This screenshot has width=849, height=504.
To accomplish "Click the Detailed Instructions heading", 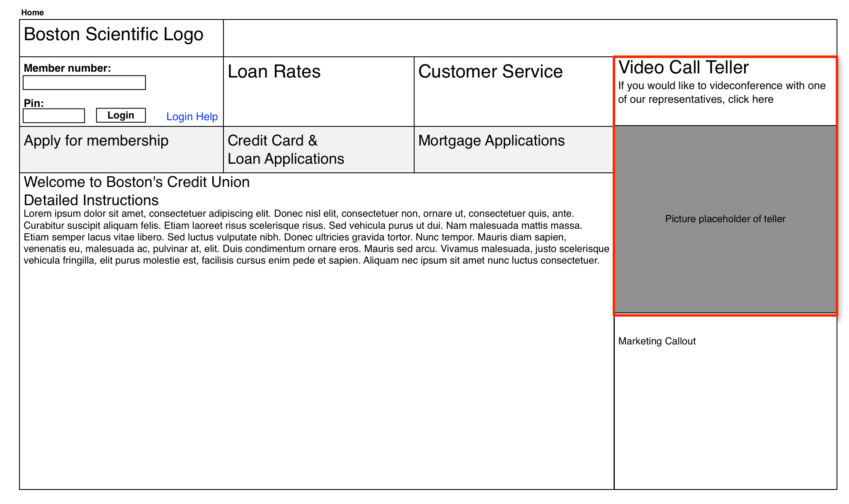I will pos(91,200).
